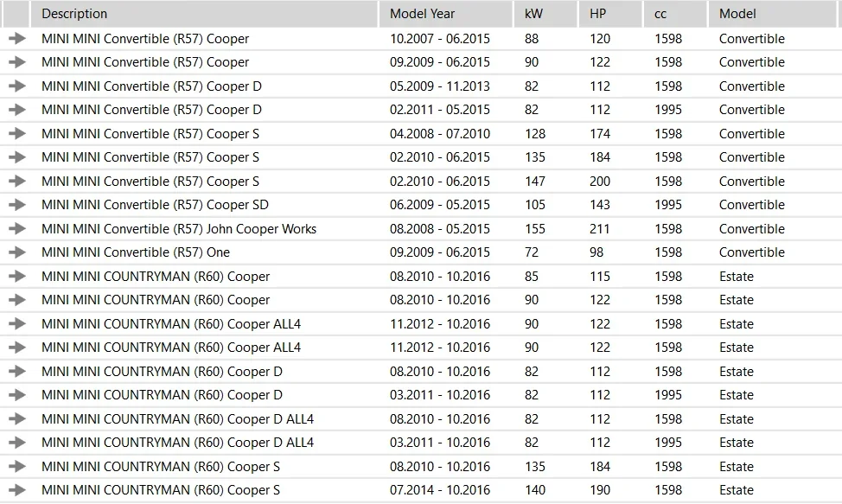Select 'MINI MINI Convertible (R57) One' description
This screenshot has width=842, height=504.
(136, 252)
